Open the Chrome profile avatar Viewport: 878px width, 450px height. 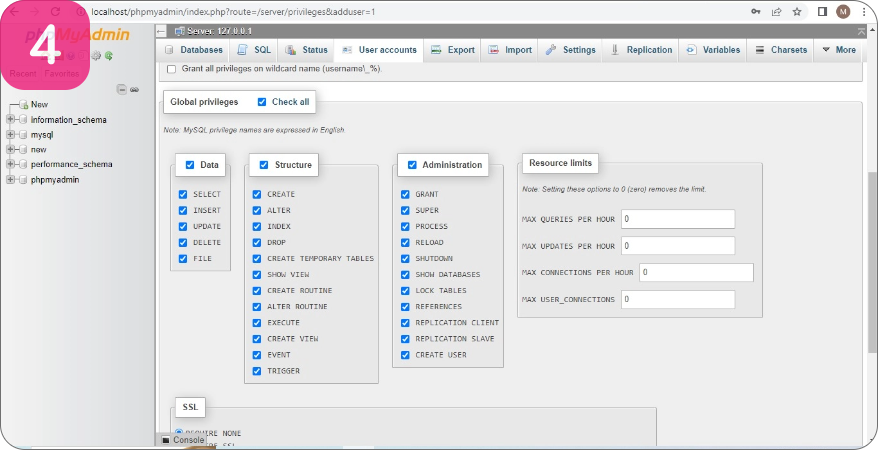[843, 12]
